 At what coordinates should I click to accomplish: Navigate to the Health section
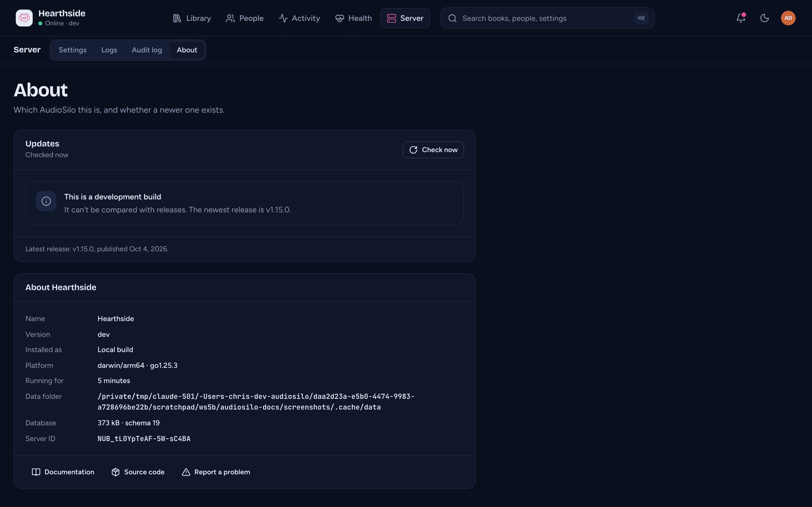tap(353, 18)
